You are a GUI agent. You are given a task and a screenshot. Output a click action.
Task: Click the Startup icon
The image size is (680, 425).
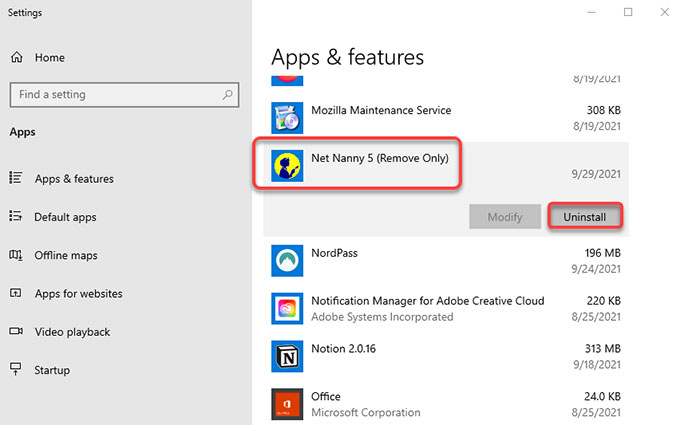pos(16,369)
